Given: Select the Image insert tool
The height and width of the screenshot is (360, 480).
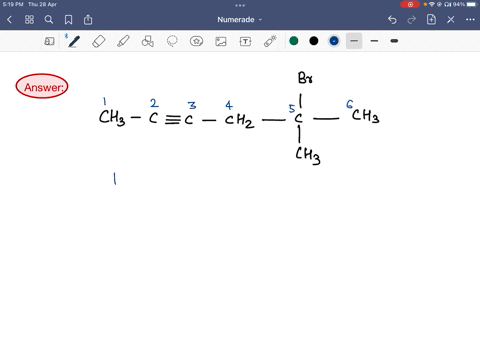Looking at the screenshot, I should (221, 41).
